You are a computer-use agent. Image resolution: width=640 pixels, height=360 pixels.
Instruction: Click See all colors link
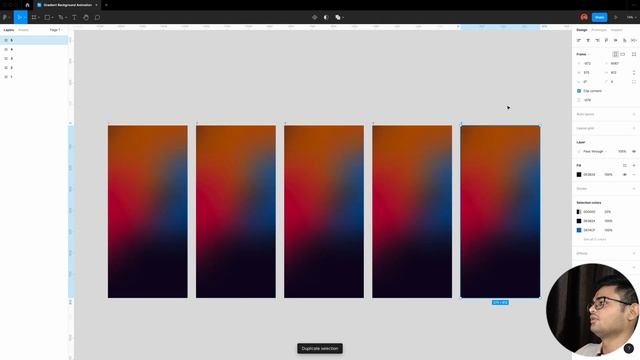595,239
